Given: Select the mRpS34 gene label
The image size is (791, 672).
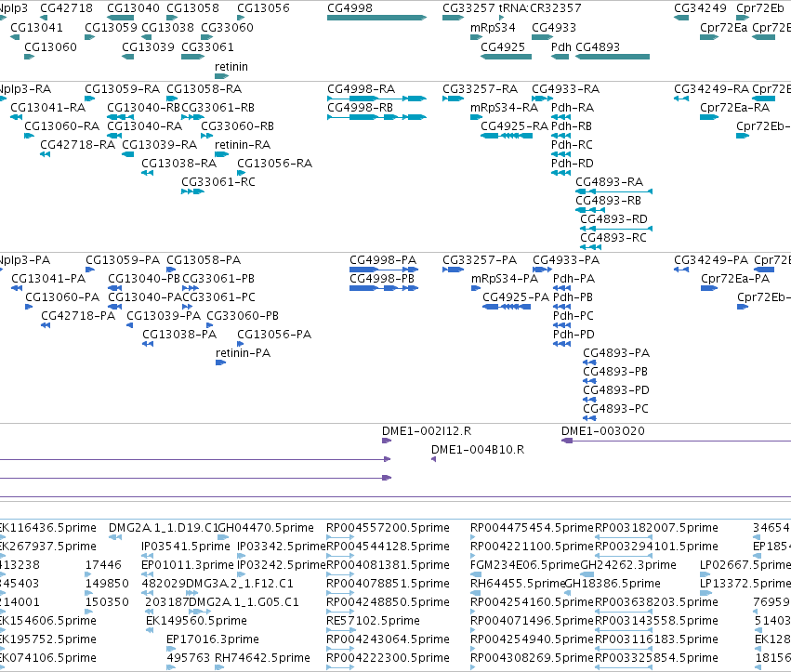Looking at the screenshot, I should (x=493, y=28).
